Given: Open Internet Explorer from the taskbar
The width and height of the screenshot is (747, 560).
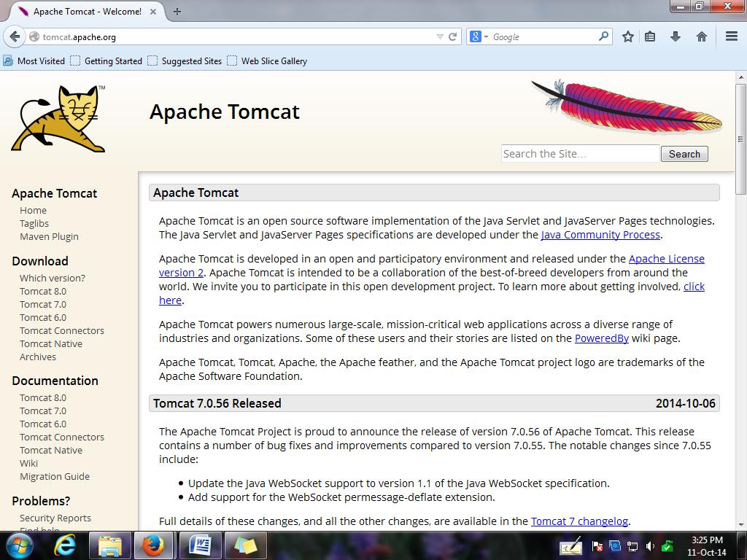Looking at the screenshot, I should click(x=66, y=545).
